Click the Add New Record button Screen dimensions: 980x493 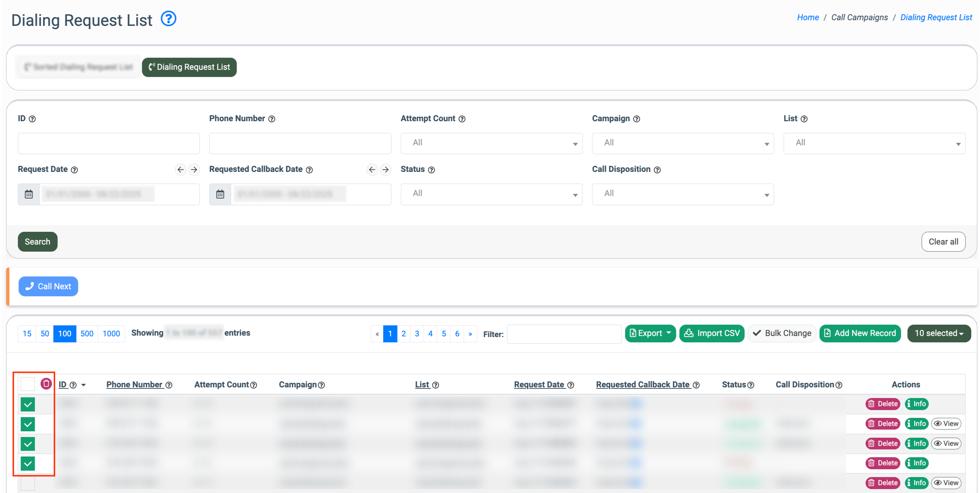pos(860,334)
